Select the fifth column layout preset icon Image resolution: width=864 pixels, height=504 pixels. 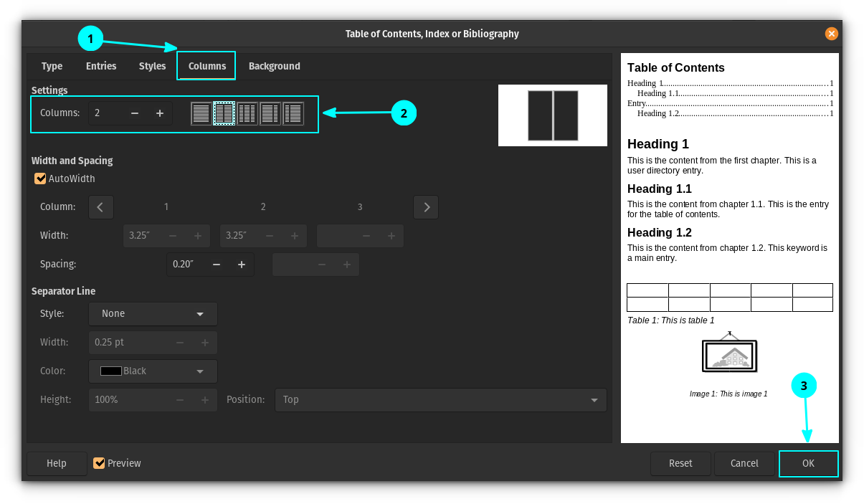tap(293, 113)
